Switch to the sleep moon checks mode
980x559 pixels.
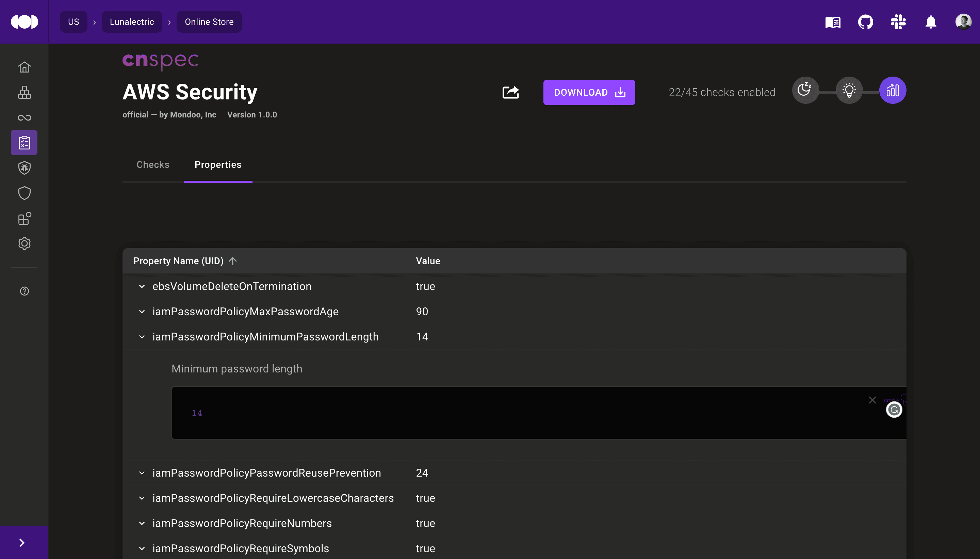click(805, 91)
